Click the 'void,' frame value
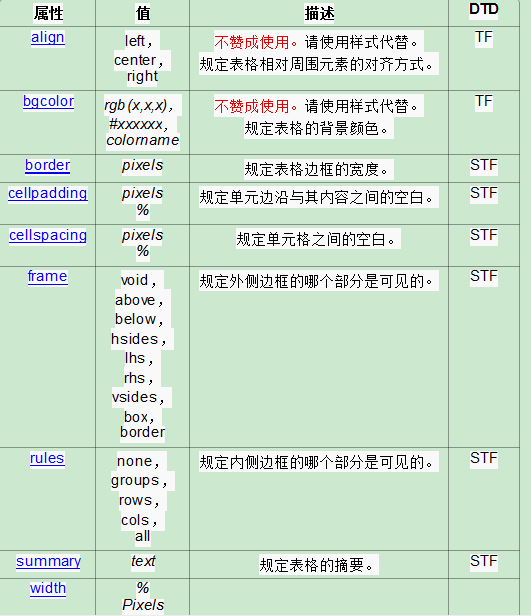This screenshot has width=531, height=616. (x=138, y=280)
